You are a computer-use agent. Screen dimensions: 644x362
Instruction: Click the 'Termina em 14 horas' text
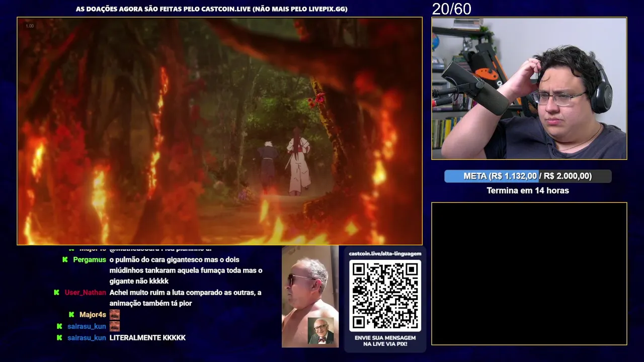point(528,191)
